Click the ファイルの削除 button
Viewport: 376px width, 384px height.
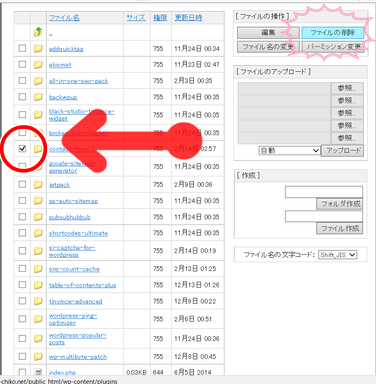[333, 33]
